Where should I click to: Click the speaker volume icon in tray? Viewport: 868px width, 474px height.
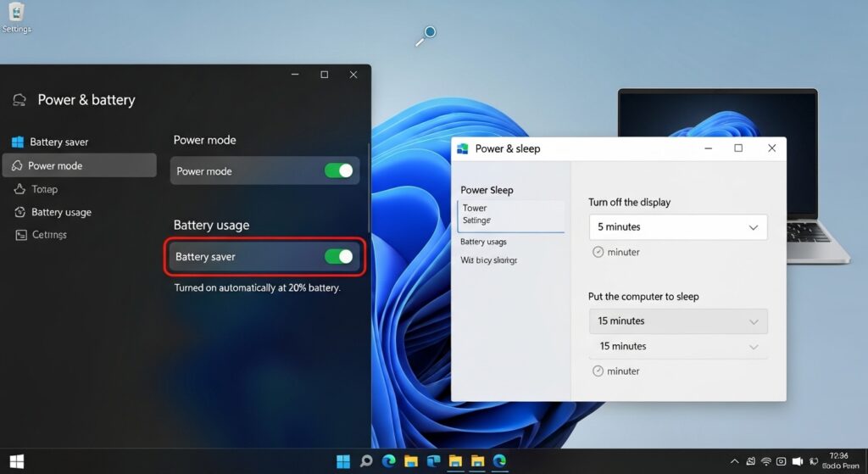798,461
